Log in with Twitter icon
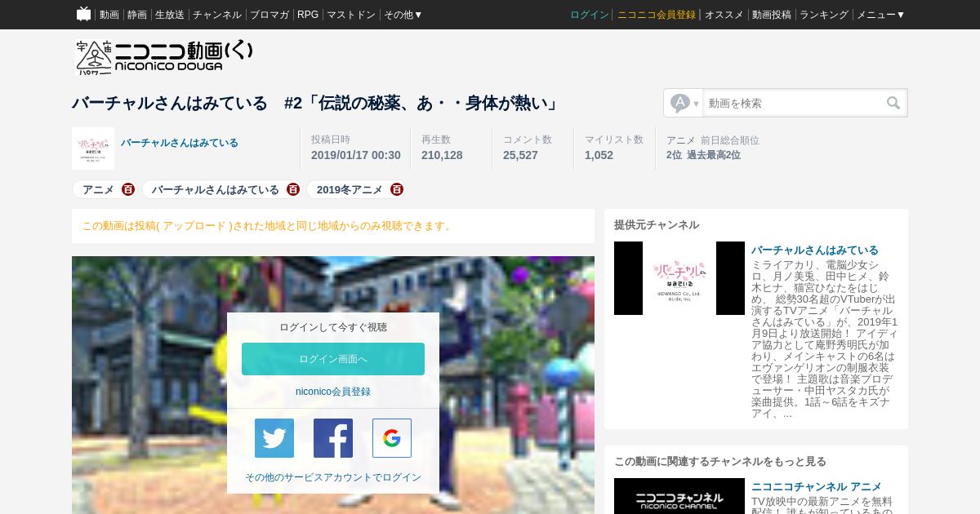The image size is (980, 514). [274, 438]
